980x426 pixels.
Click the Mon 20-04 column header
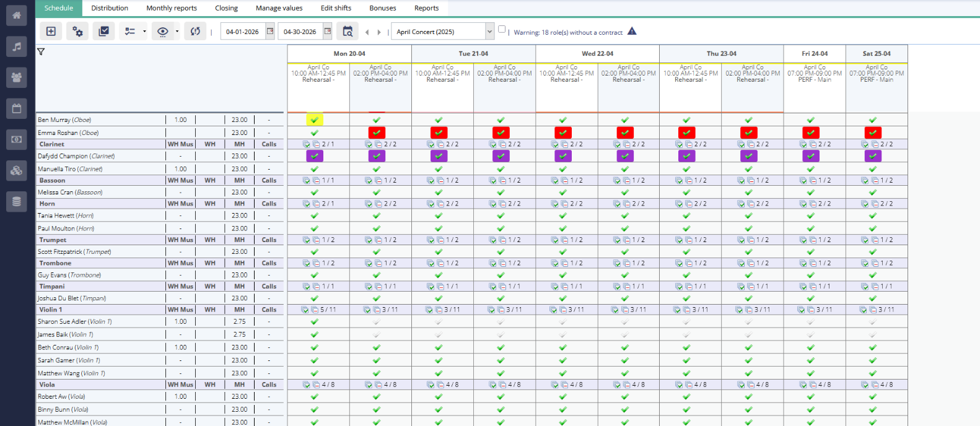pos(349,54)
